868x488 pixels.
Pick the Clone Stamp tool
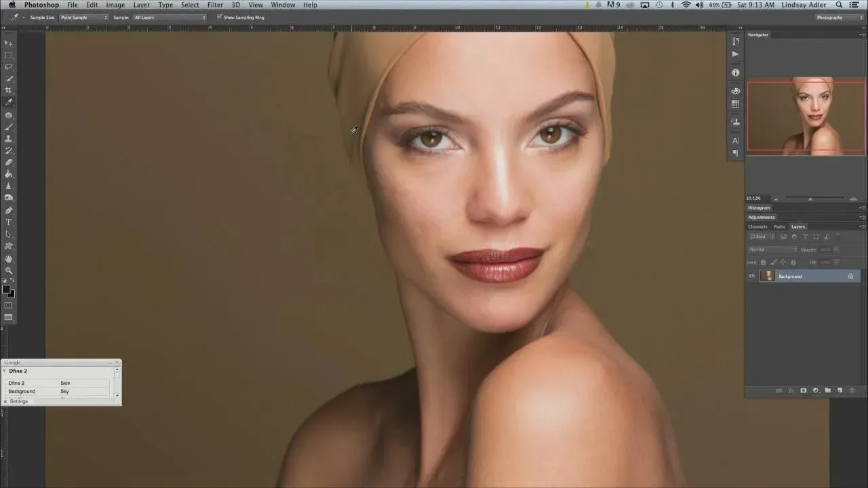(9, 138)
